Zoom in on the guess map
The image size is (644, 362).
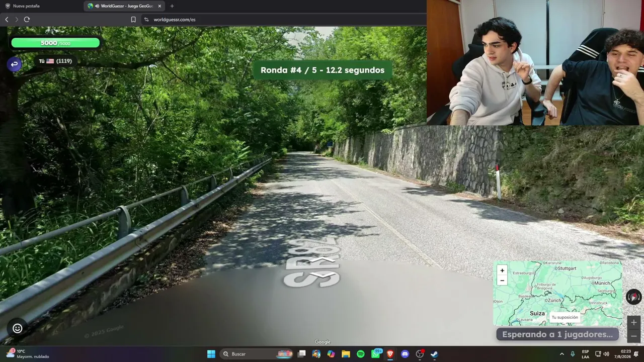point(502,270)
